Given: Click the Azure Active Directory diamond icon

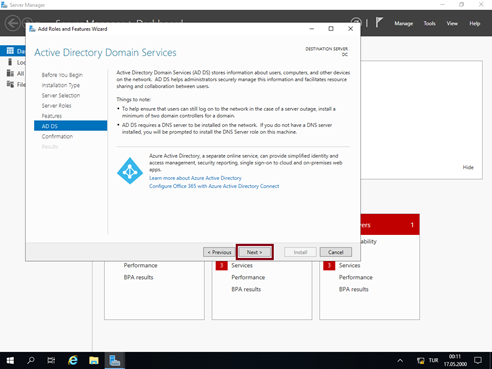Looking at the screenshot, I should [x=130, y=171].
